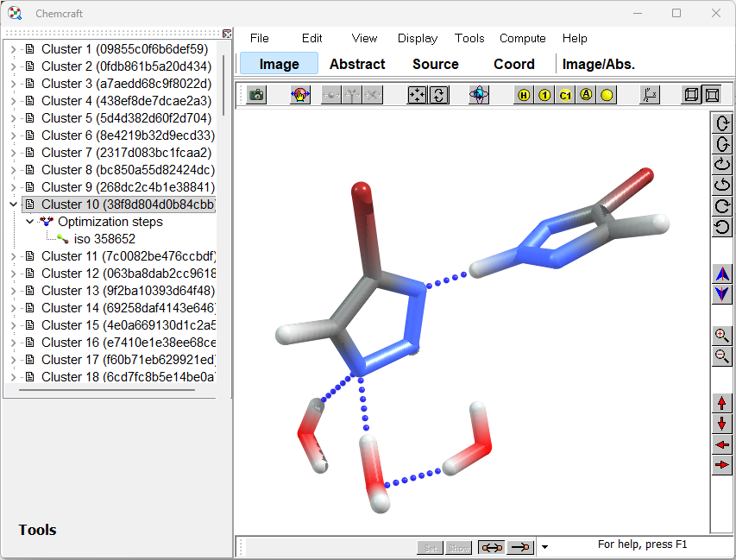Image resolution: width=736 pixels, height=560 pixels.
Task: Open the Compute menu
Action: point(522,38)
